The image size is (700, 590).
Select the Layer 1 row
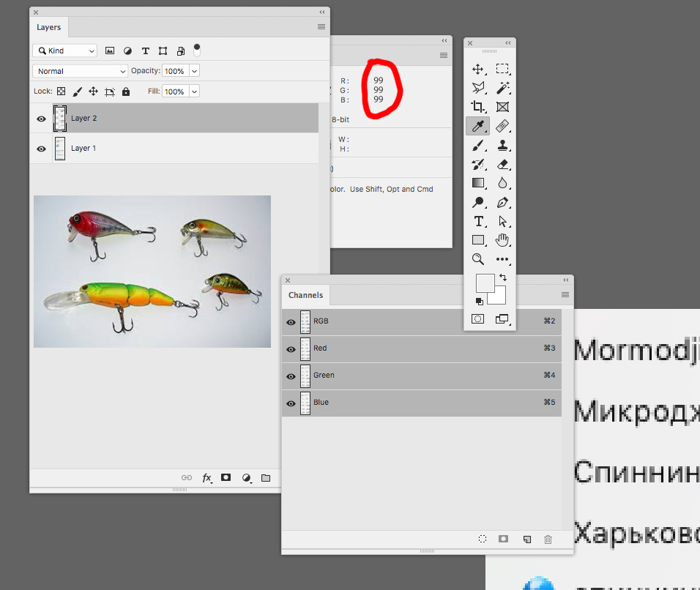click(174, 148)
